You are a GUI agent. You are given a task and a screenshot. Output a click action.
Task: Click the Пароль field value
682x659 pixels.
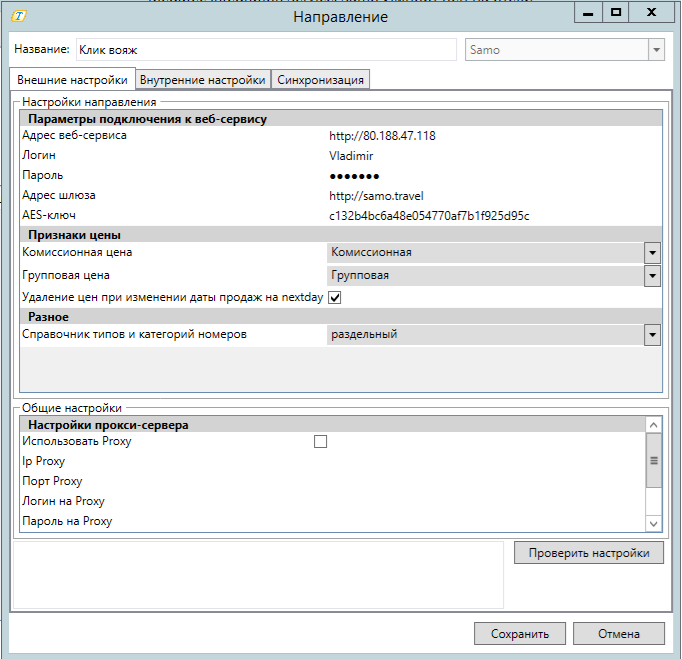[x=355, y=176]
